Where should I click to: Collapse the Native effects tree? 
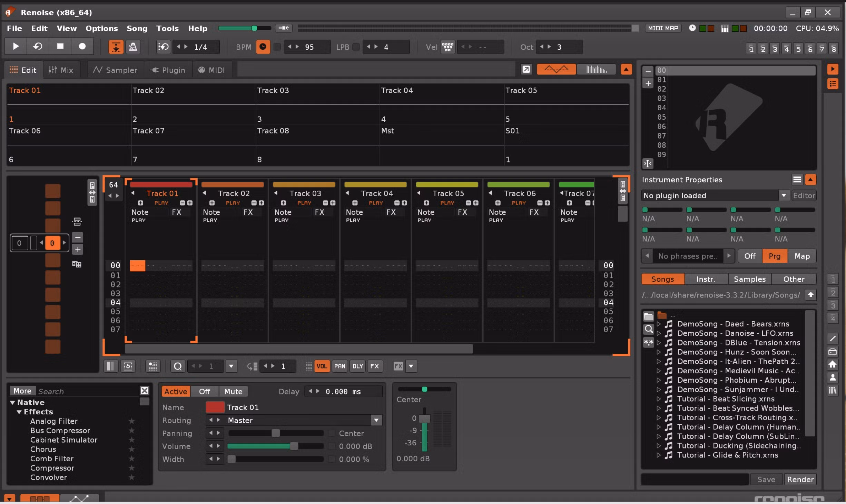point(12,402)
